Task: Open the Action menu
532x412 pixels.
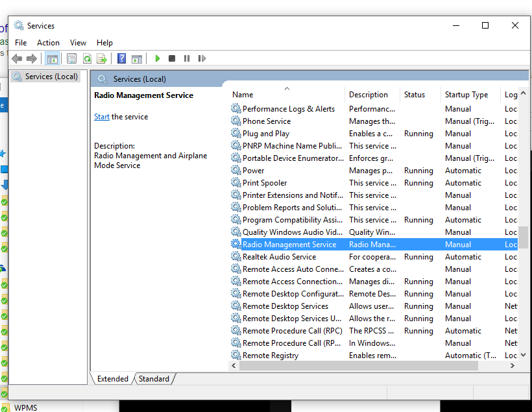Action: 48,43
